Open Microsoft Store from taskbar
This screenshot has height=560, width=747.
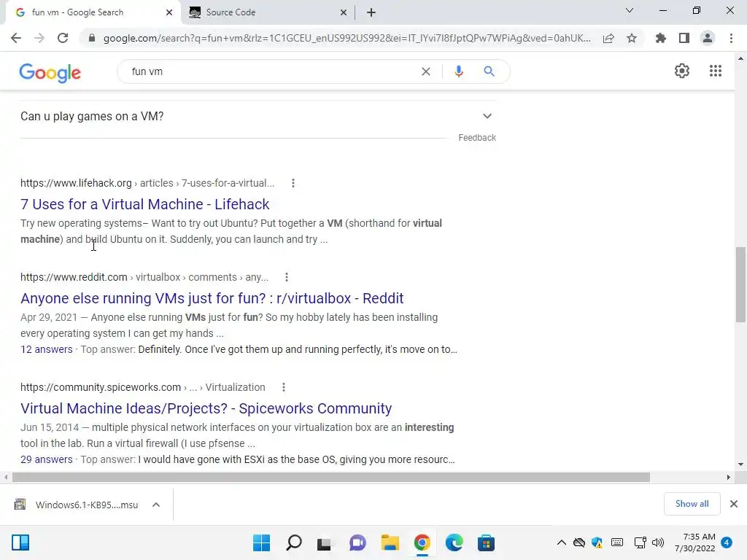tap(487, 542)
